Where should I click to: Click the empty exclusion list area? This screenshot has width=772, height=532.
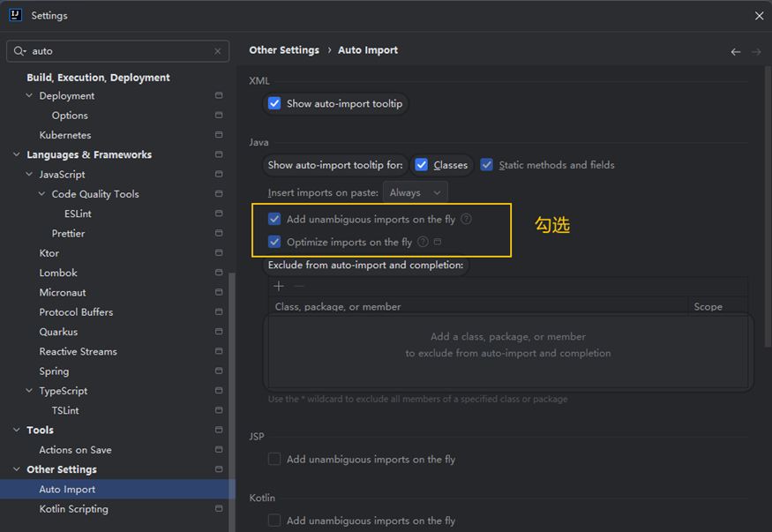click(508, 352)
